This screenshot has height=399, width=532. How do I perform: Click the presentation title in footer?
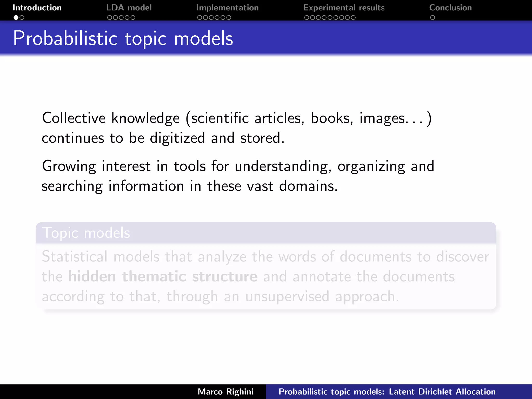point(387,392)
